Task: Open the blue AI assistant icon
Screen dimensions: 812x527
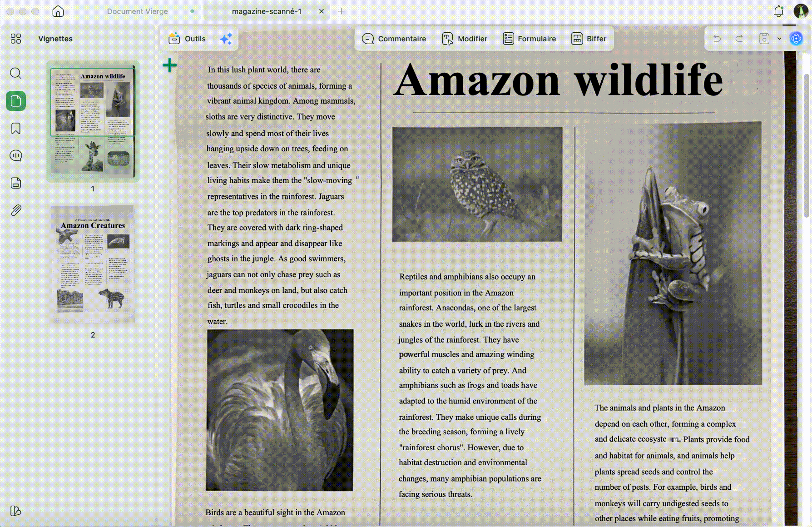Action: 796,39
